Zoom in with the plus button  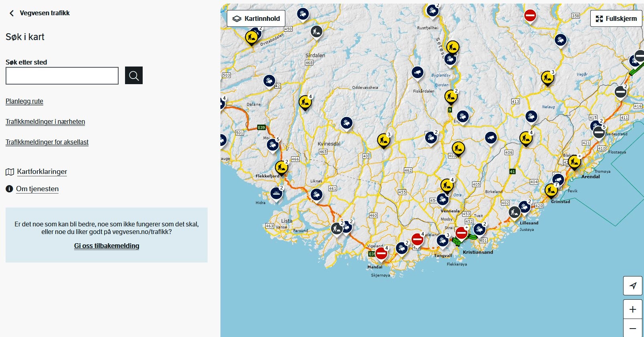[x=633, y=309]
